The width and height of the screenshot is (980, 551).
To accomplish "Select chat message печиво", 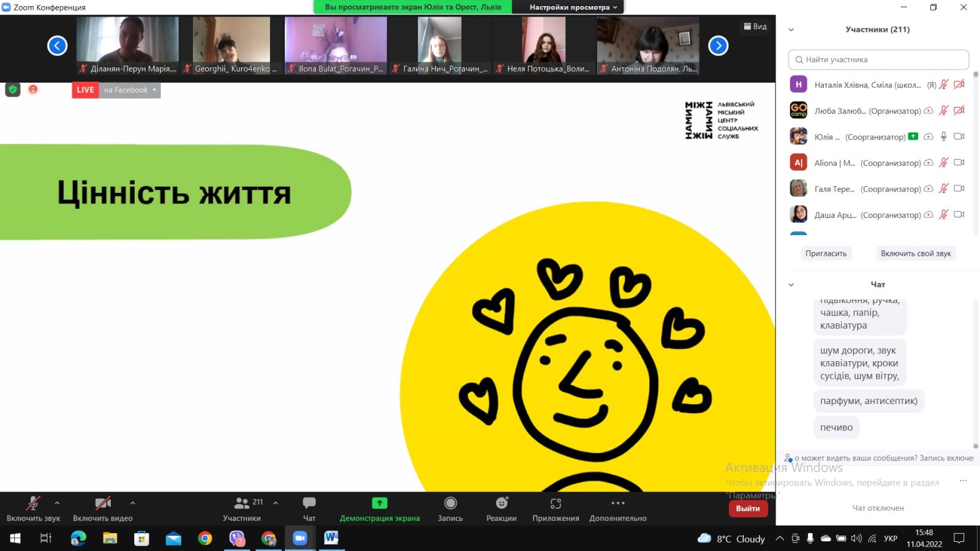I will [837, 427].
